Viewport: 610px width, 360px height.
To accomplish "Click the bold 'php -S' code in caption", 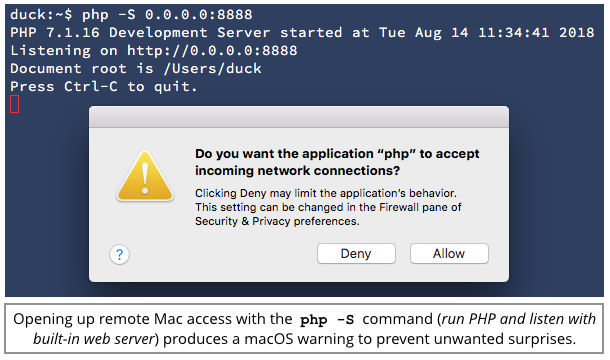I will click(x=327, y=320).
